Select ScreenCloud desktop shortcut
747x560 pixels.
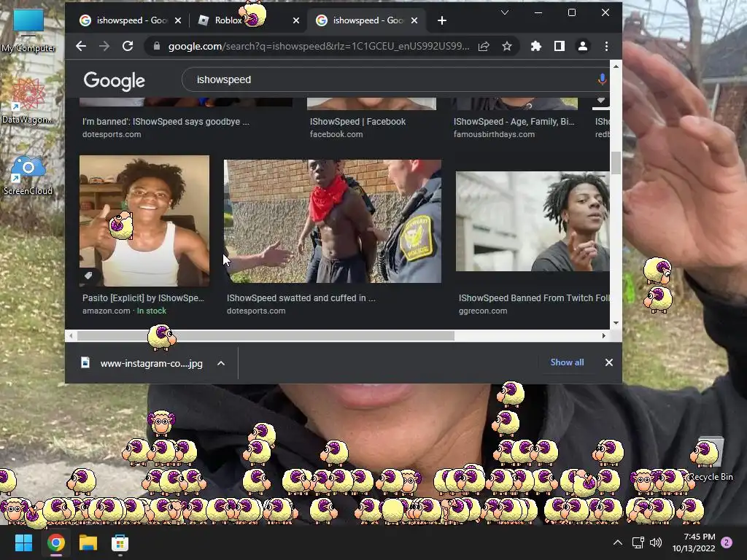point(28,176)
